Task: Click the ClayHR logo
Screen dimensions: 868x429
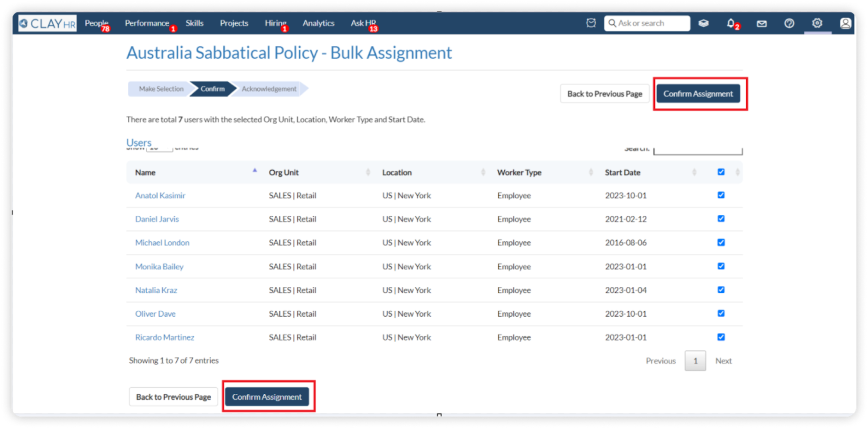Action: 47,23
